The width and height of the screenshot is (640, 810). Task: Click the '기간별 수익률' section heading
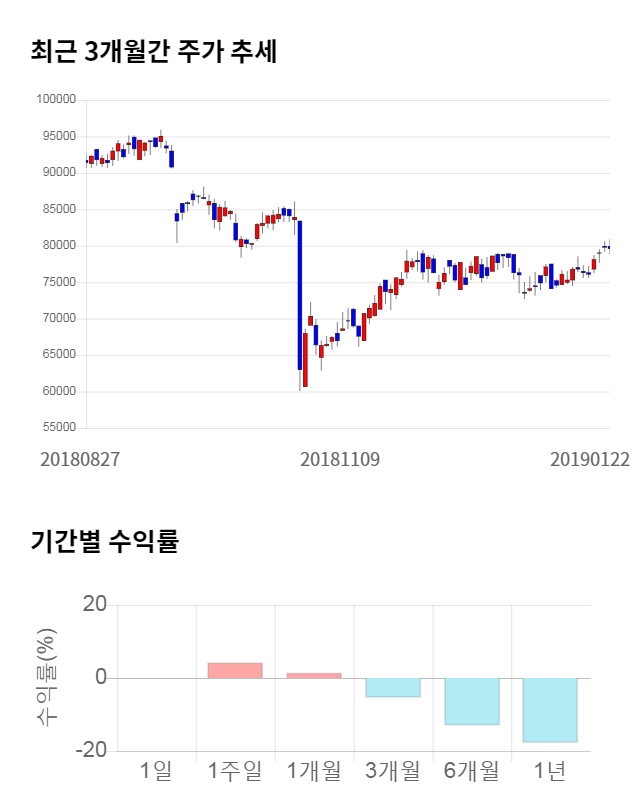[x=104, y=543]
